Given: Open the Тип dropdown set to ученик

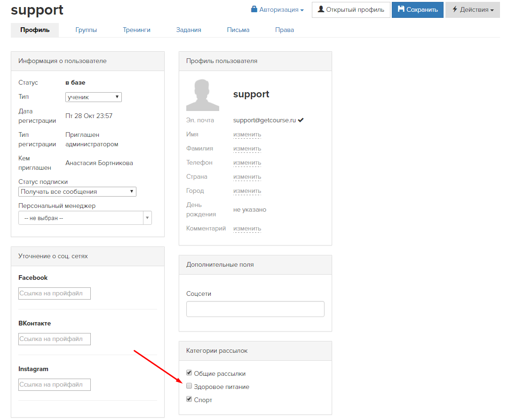Looking at the screenshot, I should click(93, 97).
